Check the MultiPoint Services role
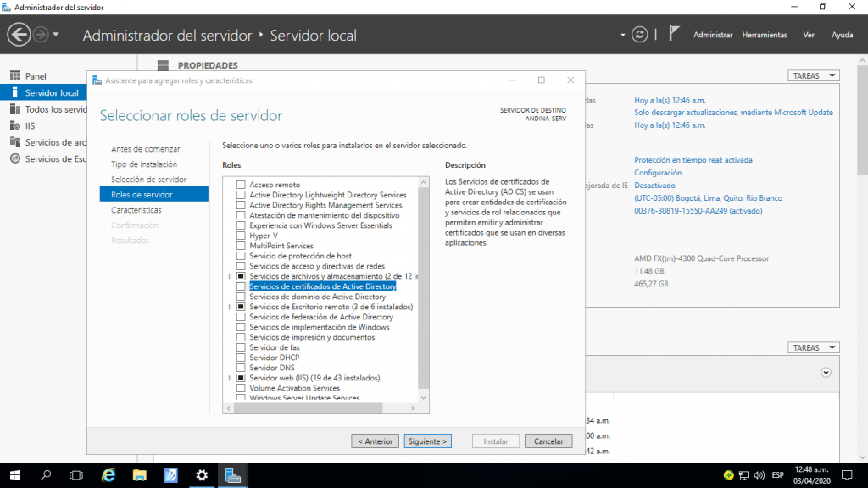Image resolution: width=868 pixels, height=488 pixels. tap(241, 246)
